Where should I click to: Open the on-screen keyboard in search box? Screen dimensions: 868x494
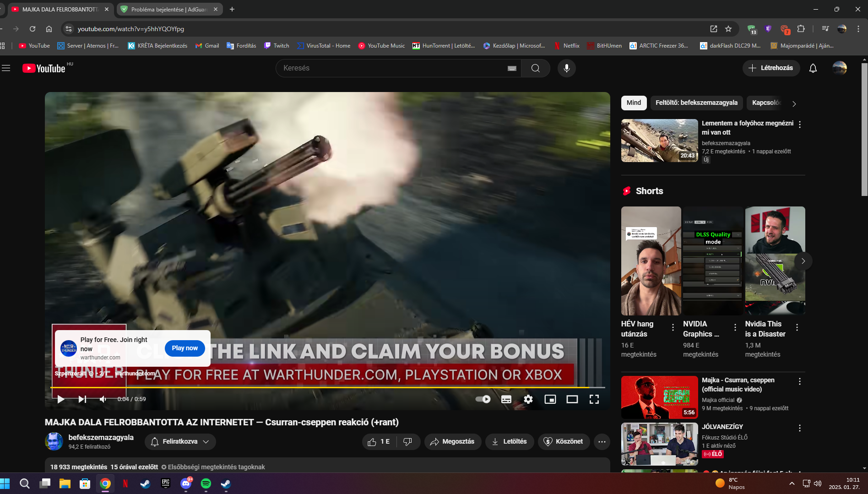(x=512, y=68)
